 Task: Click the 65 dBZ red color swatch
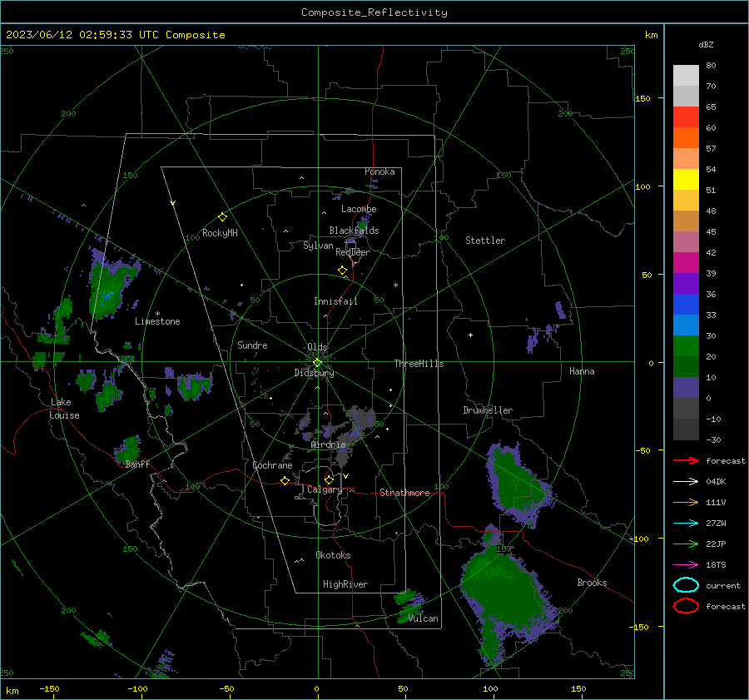pos(686,117)
